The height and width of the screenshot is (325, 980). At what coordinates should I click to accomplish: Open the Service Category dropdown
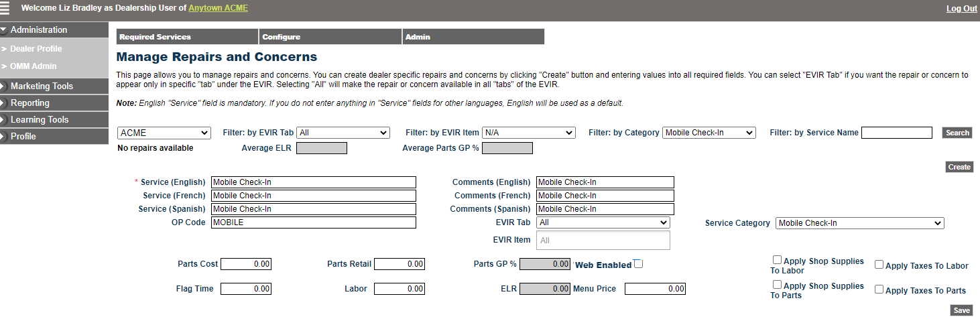click(859, 223)
